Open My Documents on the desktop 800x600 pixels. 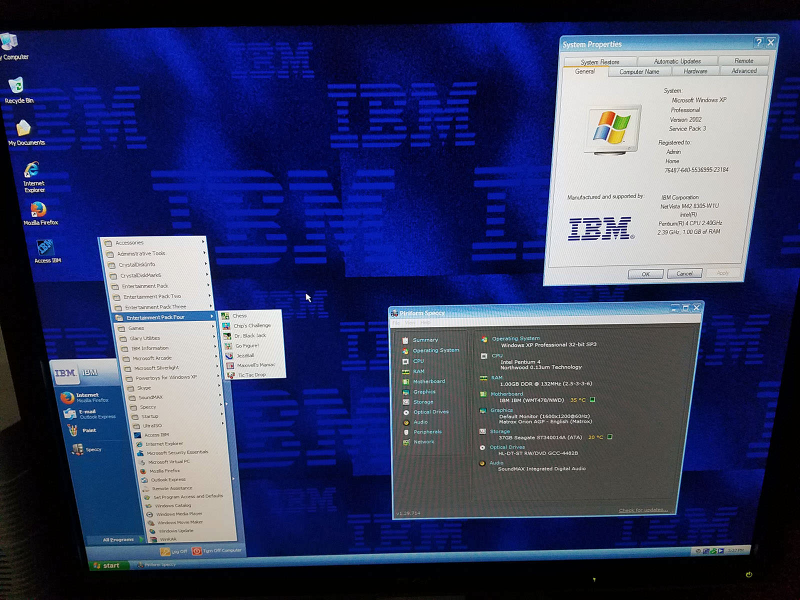click(x=26, y=133)
